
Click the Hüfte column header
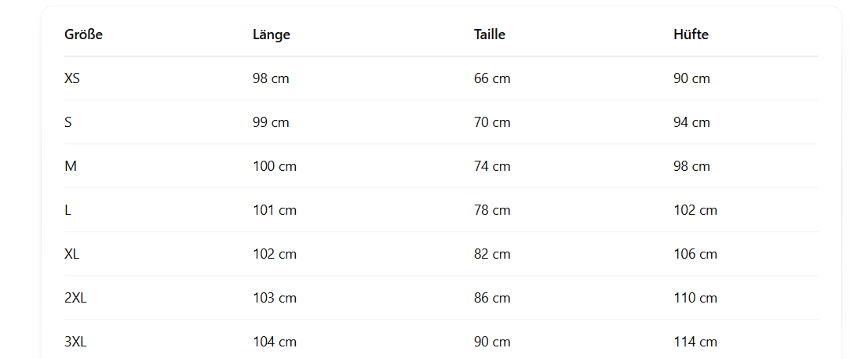click(x=691, y=34)
